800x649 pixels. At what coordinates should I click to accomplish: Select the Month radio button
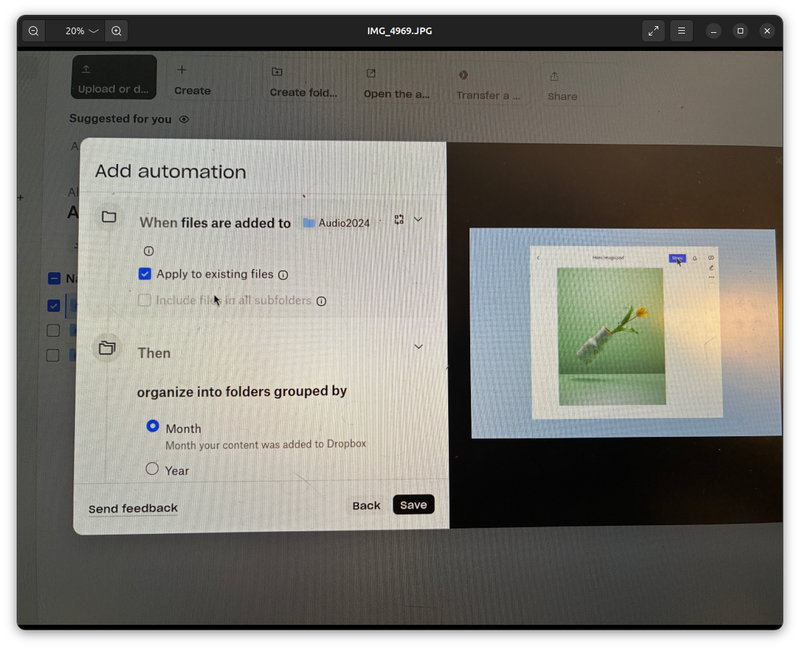tap(152, 425)
